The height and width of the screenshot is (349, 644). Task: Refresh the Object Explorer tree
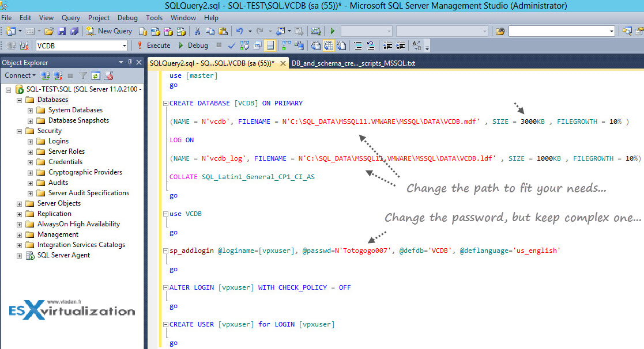[96, 76]
